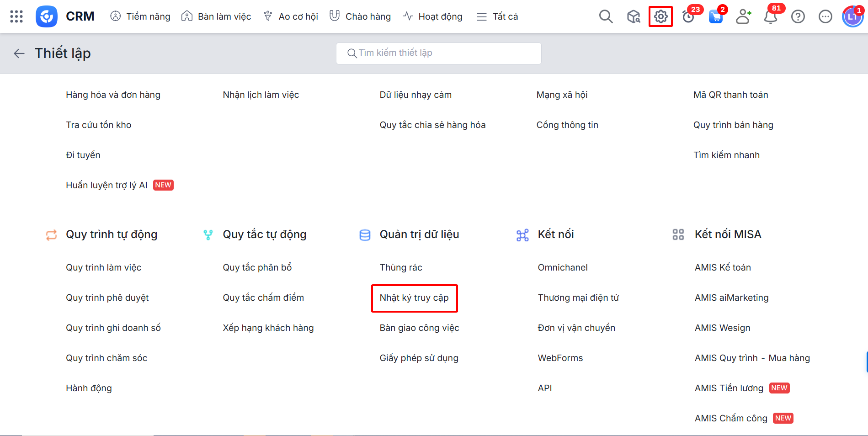The height and width of the screenshot is (436, 868).
Task: Open Nhật ký truy cập link
Action: (414, 298)
